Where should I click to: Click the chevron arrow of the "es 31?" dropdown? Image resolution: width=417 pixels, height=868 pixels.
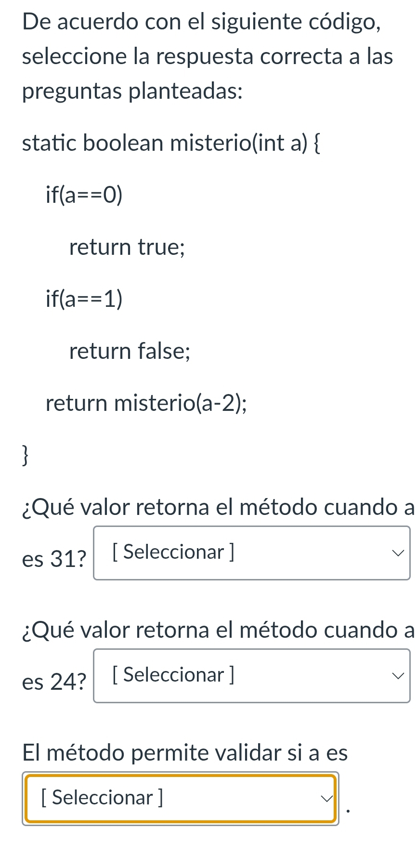click(397, 553)
